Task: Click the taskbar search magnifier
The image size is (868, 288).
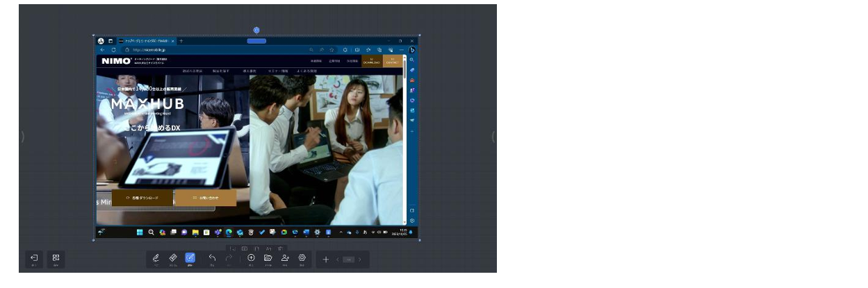Action: 151,232
